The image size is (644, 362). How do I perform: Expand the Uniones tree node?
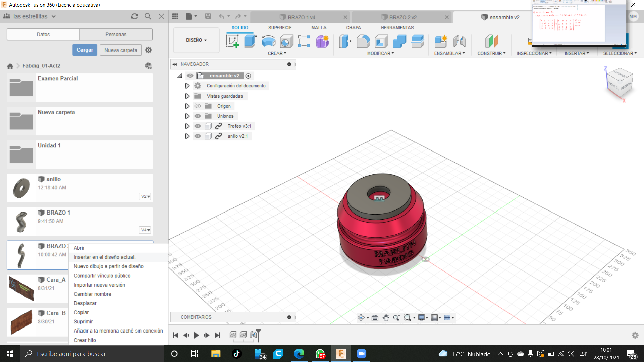click(187, 116)
